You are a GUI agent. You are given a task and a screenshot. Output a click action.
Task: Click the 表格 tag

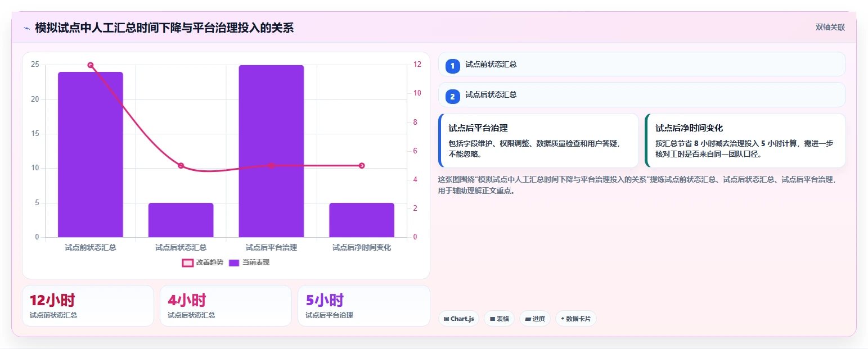[499, 319]
